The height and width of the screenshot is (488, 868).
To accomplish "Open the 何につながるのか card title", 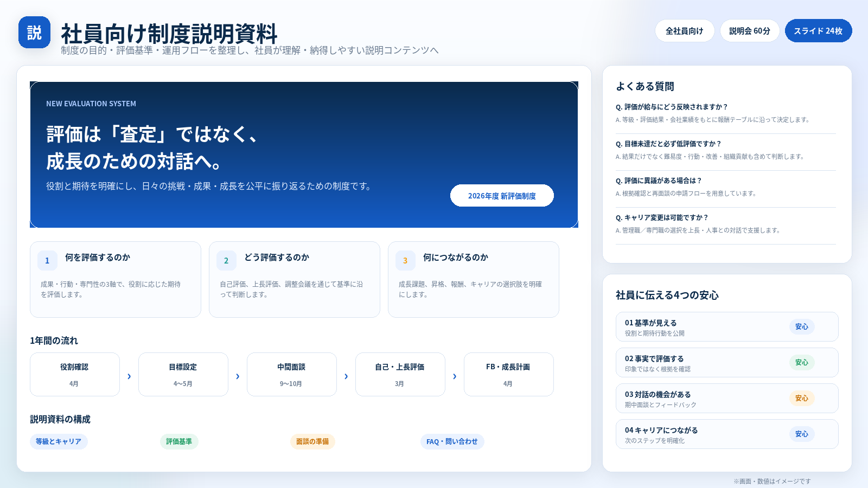I will tap(456, 258).
